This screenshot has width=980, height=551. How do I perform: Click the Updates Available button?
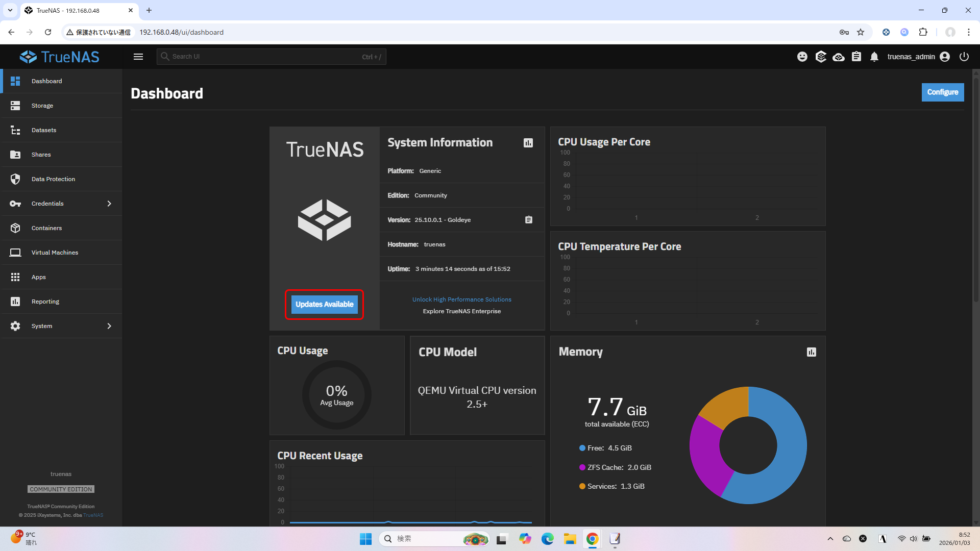click(324, 305)
